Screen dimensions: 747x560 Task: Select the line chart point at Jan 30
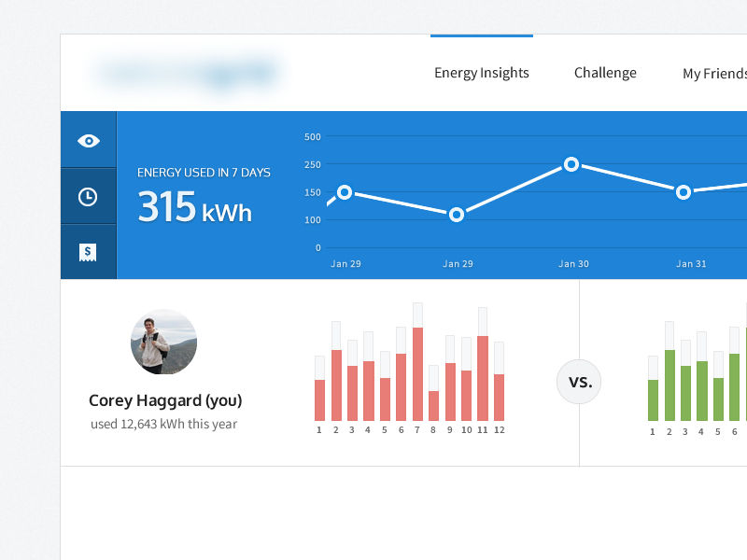[x=571, y=164]
